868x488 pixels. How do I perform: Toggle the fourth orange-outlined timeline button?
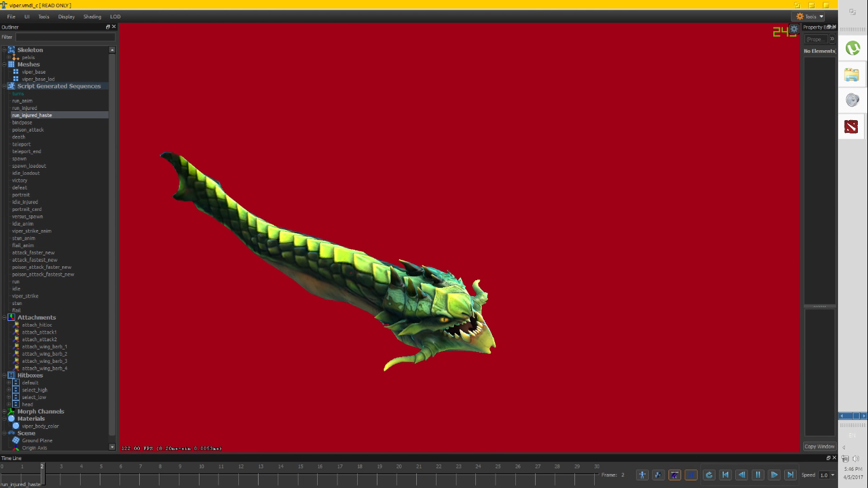[x=691, y=475]
